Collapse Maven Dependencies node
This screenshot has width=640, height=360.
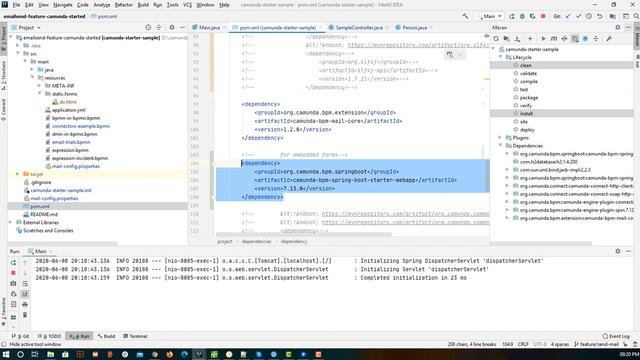tap(500, 146)
